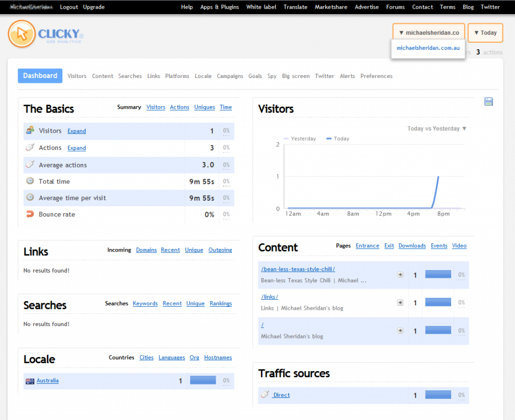Click the Direct traffic source link
This screenshot has width=515, height=420.
click(x=281, y=395)
